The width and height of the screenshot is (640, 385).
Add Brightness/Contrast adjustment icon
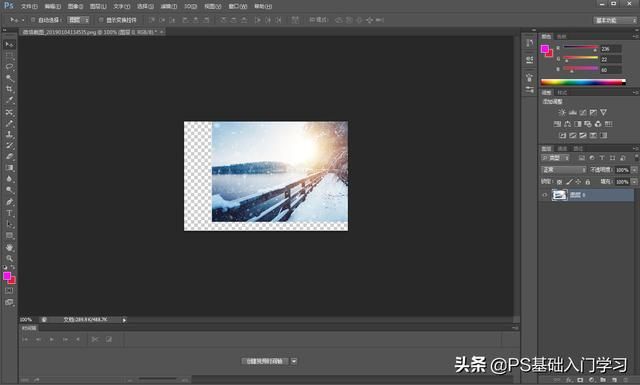click(x=562, y=112)
